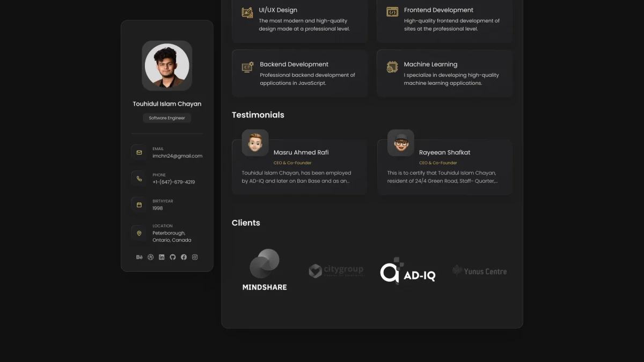Open the citygroup client logo
This screenshot has width=644, height=362.
click(x=336, y=270)
